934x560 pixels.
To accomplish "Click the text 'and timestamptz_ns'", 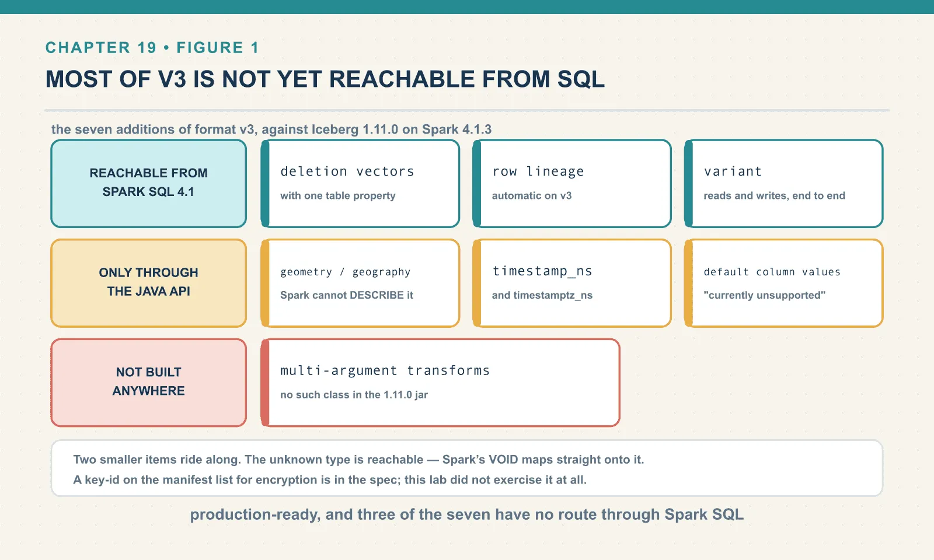I will tap(542, 295).
